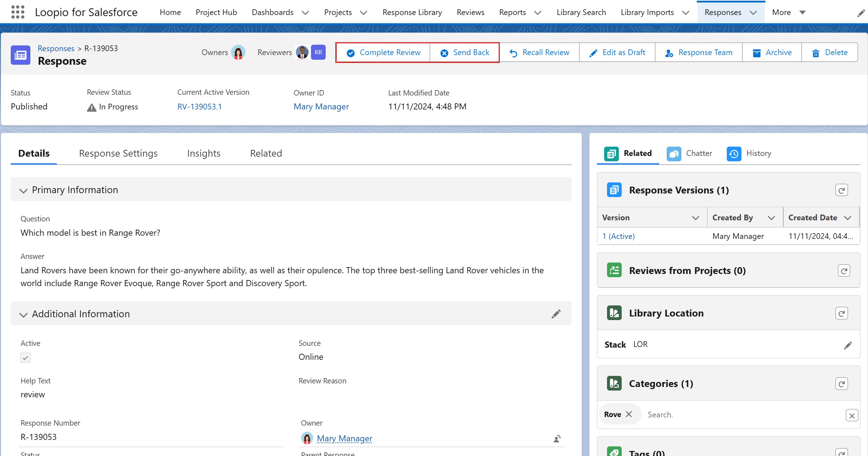This screenshot has height=456, width=868.
Task: Expand the Responses nav dropdown
Action: coord(753,13)
